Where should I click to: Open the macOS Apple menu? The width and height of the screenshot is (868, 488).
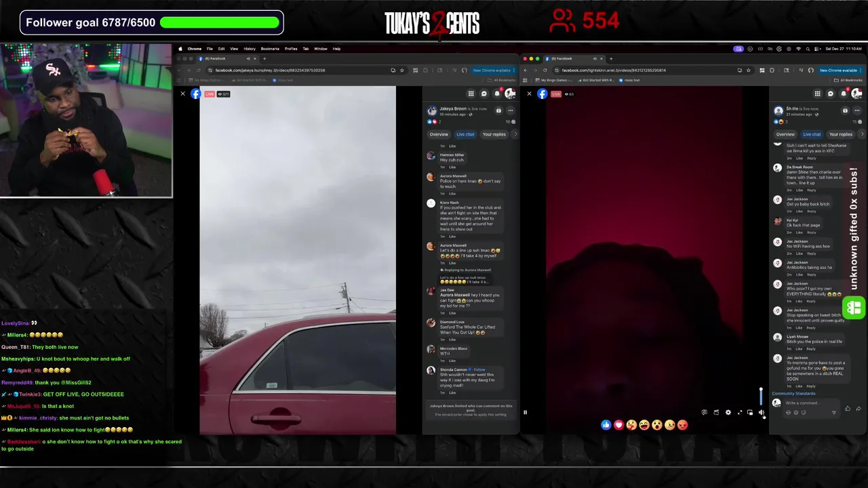[x=181, y=49]
